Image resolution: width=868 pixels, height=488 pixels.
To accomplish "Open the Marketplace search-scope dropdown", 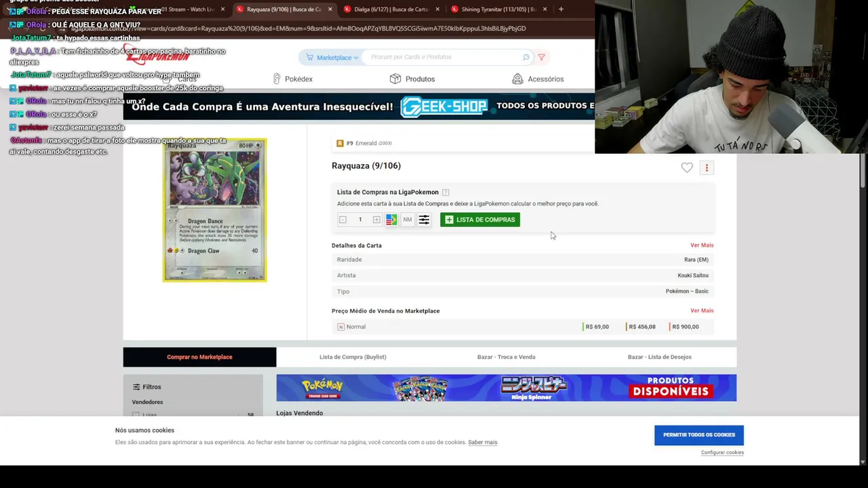I will coord(332,57).
